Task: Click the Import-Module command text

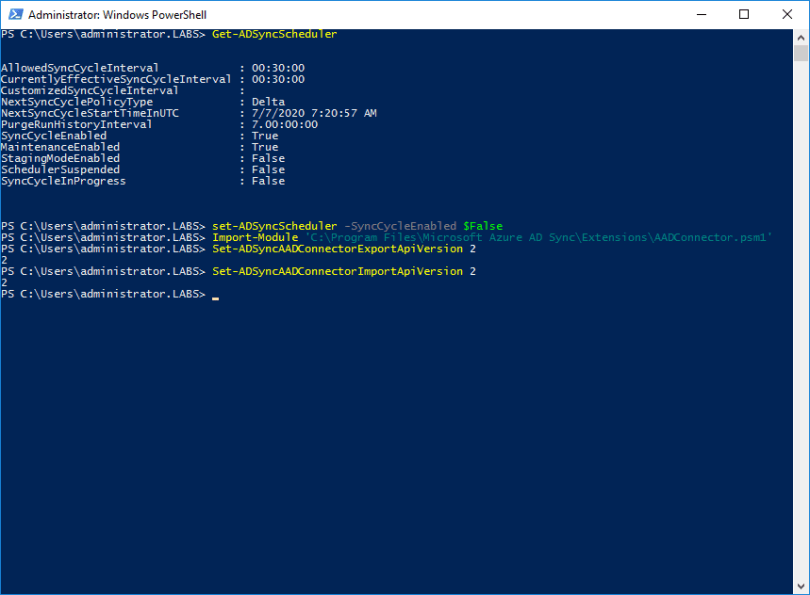Action: click(x=255, y=237)
